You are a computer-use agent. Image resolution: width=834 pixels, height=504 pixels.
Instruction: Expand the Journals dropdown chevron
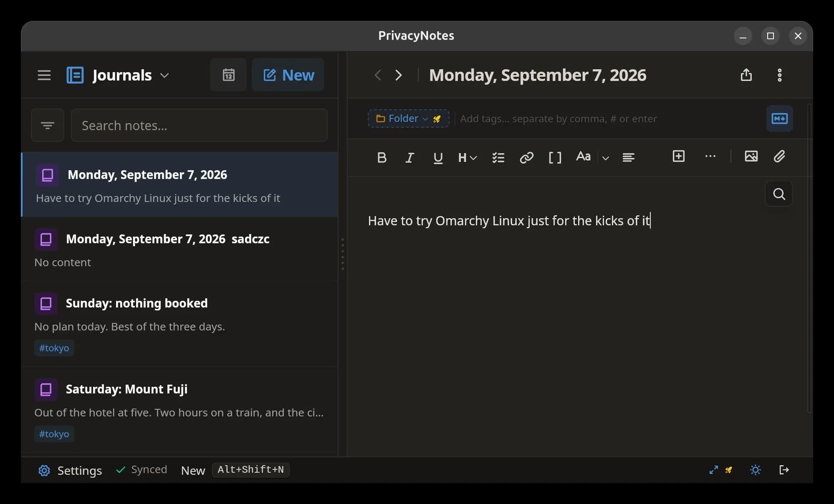tap(164, 76)
